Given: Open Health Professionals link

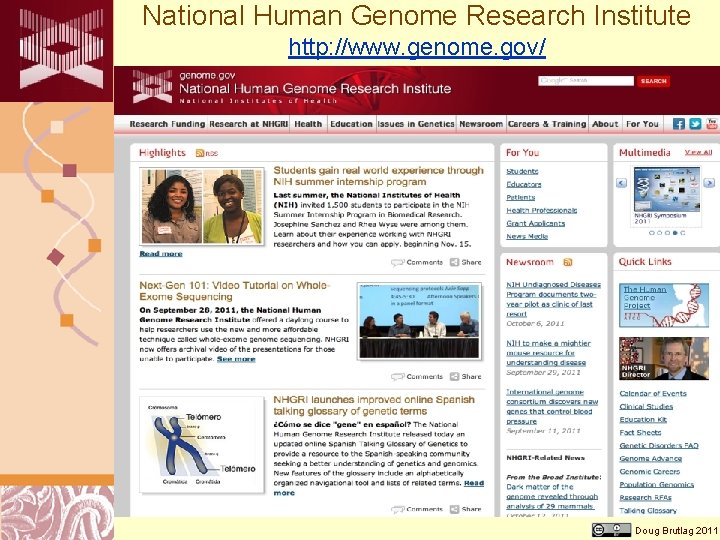Looking at the screenshot, I should (541, 210).
